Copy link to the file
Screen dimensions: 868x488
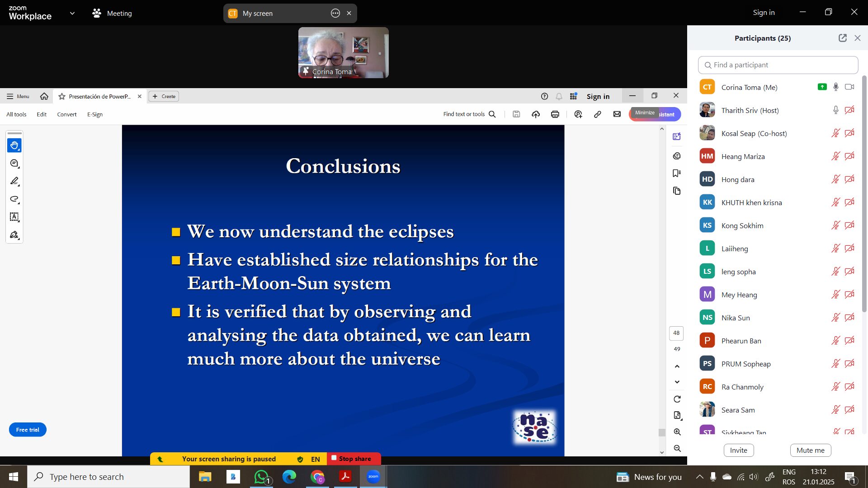point(598,114)
